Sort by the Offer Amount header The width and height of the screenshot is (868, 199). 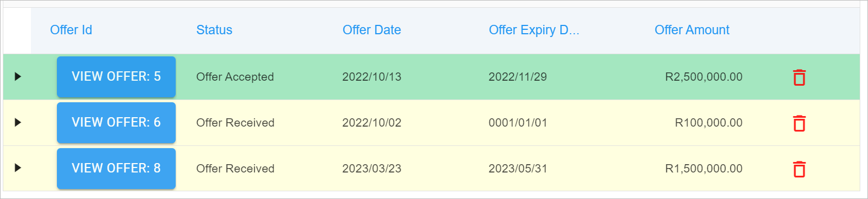[x=692, y=30]
